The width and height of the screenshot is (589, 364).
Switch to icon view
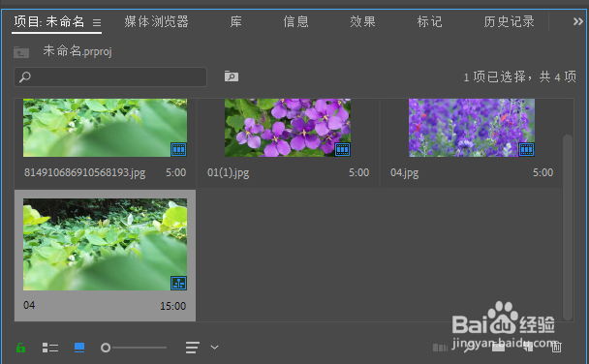pyautogui.click(x=79, y=348)
